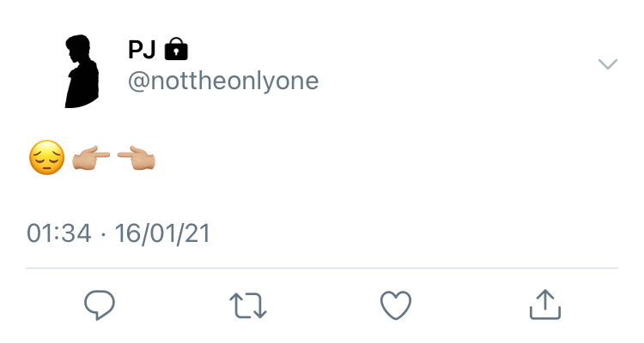The image size is (644, 344).
Task: Click the heart icon under the tweet
Action: (x=396, y=305)
